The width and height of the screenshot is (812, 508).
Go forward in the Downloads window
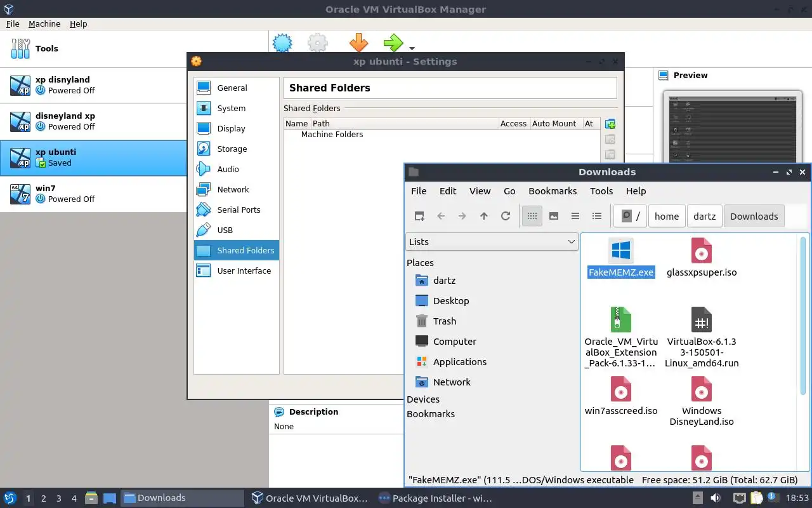pos(462,216)
